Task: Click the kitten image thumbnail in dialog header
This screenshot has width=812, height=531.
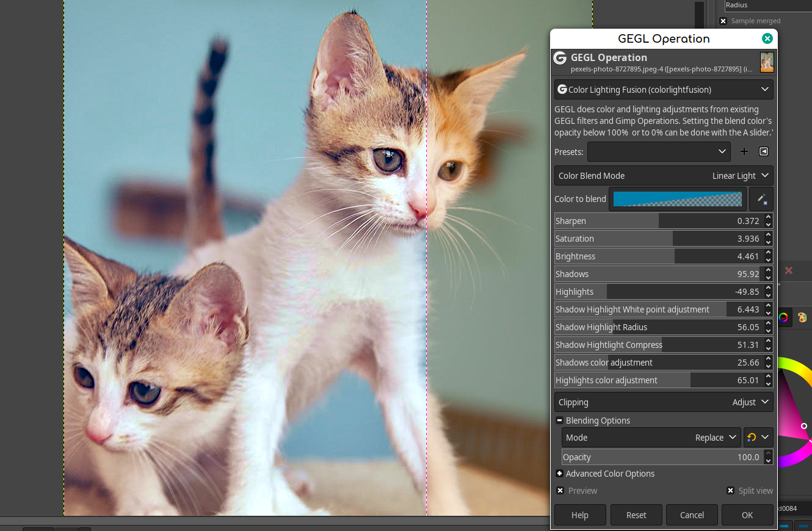Action: coord(767,62)
